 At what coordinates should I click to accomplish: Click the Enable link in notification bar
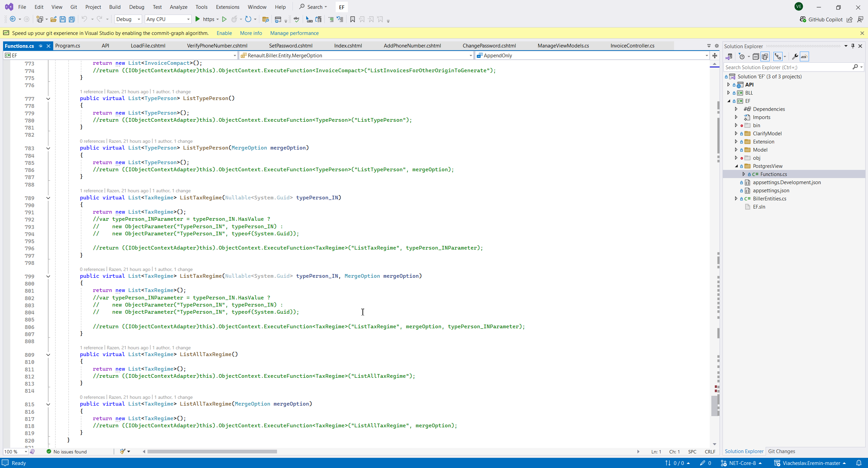(224, 33)
